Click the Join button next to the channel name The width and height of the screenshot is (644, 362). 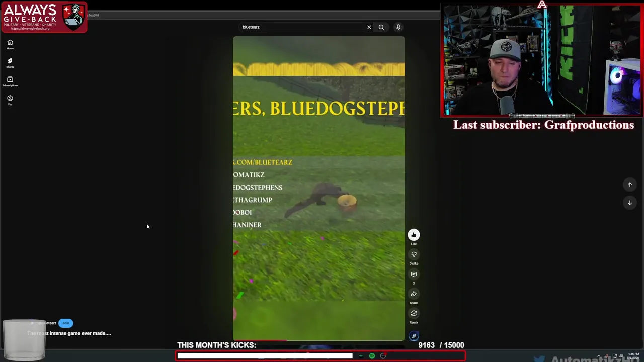pos(66,323)
